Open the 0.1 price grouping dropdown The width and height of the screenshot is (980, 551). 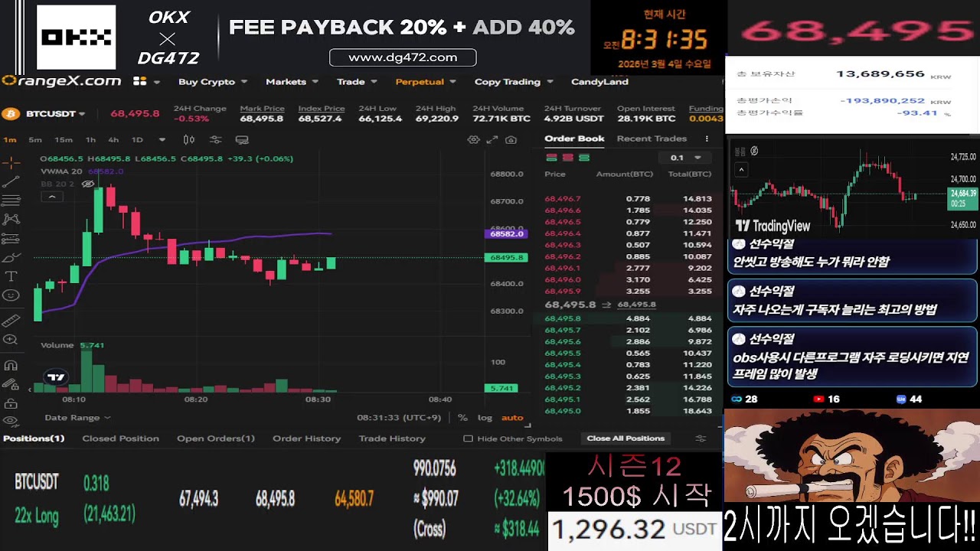point(685,158)
